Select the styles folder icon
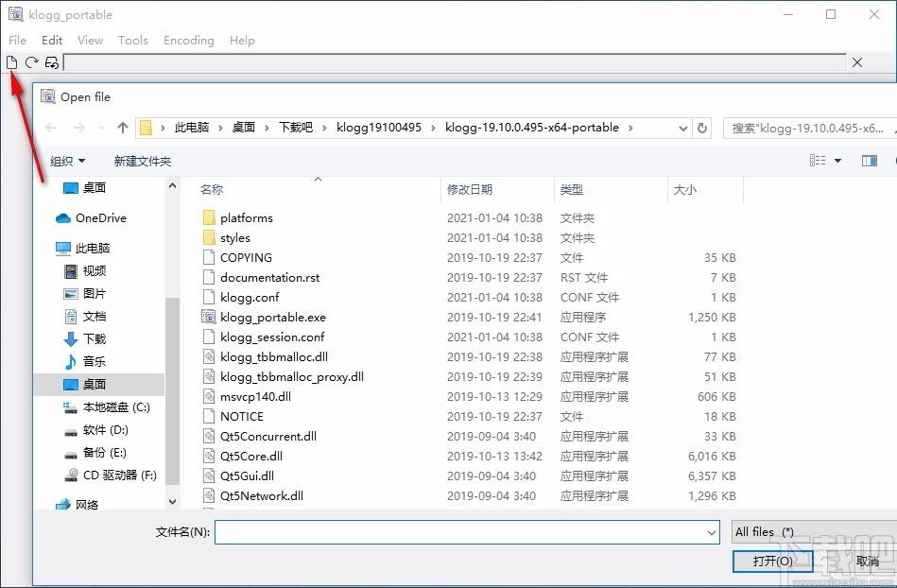The height and width of the screenshot is (588, 897). click(x=209, y=237)
